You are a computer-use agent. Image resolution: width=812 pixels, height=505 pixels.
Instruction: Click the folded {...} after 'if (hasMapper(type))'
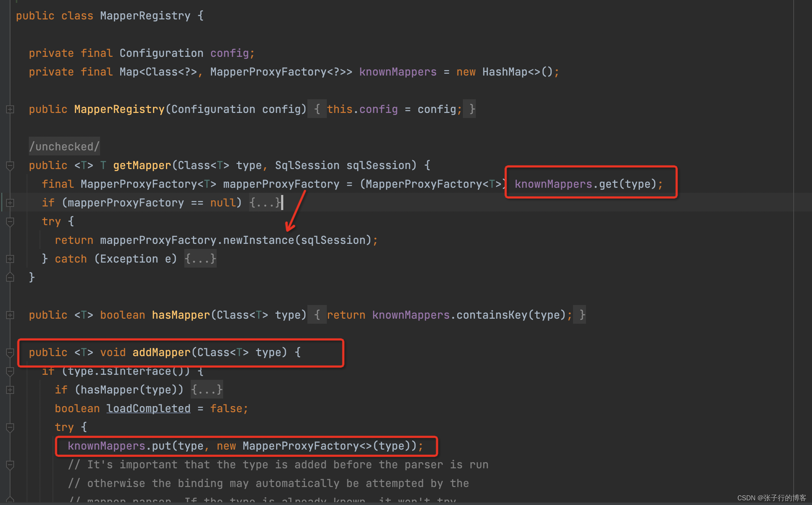(x=207, y=390)
